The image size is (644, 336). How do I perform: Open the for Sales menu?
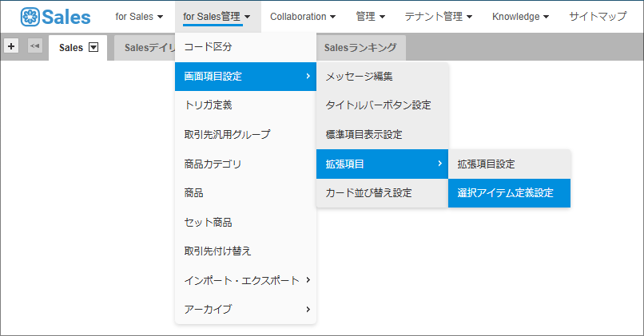click(139, 17)
